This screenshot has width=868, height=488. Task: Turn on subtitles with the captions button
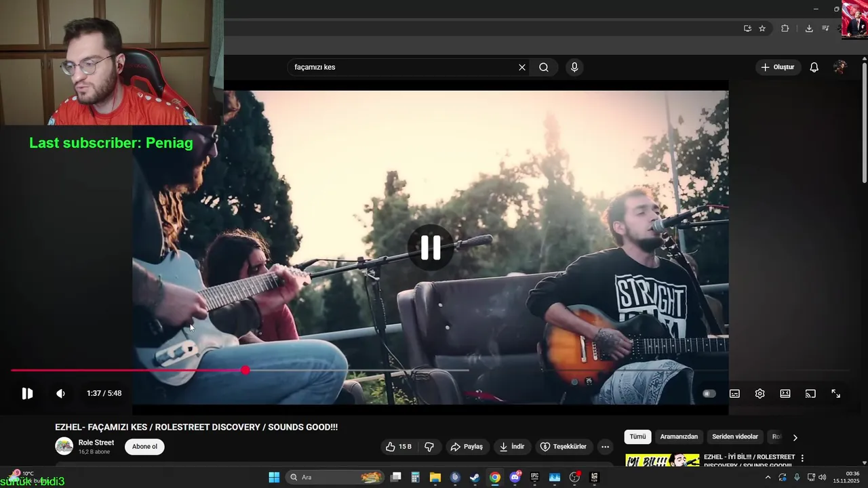coord(734,394)
